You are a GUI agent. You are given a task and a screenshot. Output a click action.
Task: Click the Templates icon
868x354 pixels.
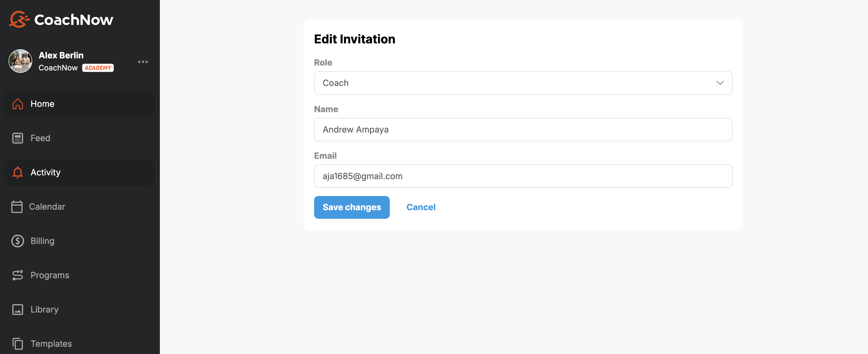tap(17, 344)
